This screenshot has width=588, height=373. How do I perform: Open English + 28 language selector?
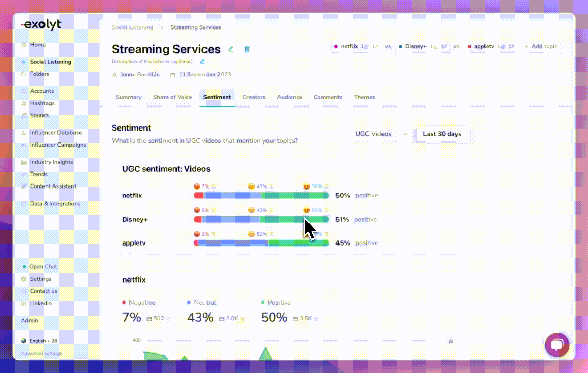(43, 341)
